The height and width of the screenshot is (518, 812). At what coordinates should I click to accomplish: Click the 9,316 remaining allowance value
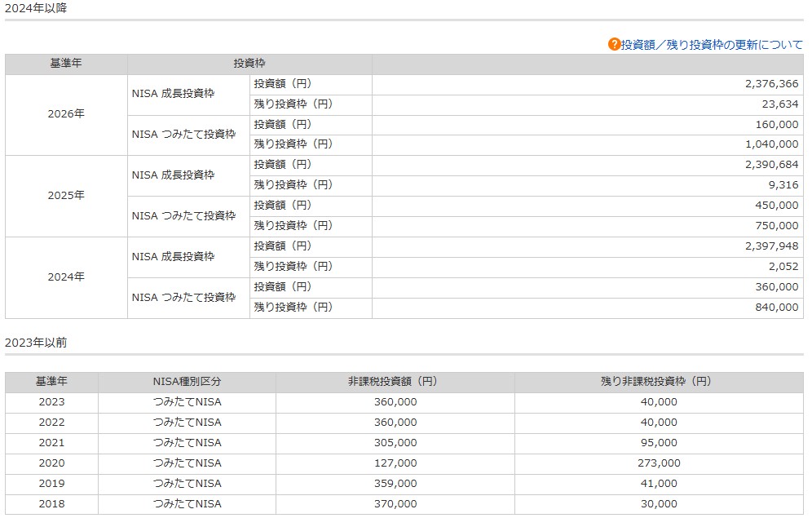[x=783, y=185]
